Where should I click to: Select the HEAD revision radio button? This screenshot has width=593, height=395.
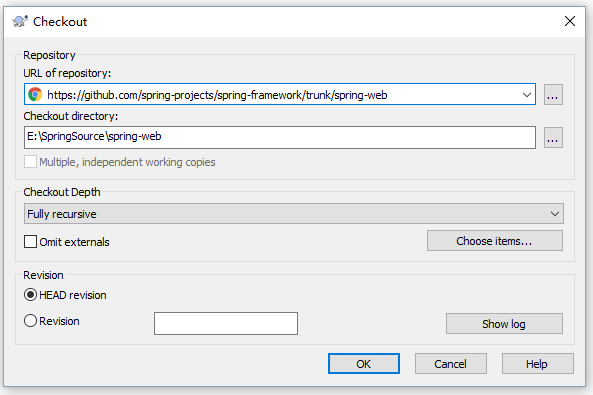pyautogui.click(x=30, y=295)
